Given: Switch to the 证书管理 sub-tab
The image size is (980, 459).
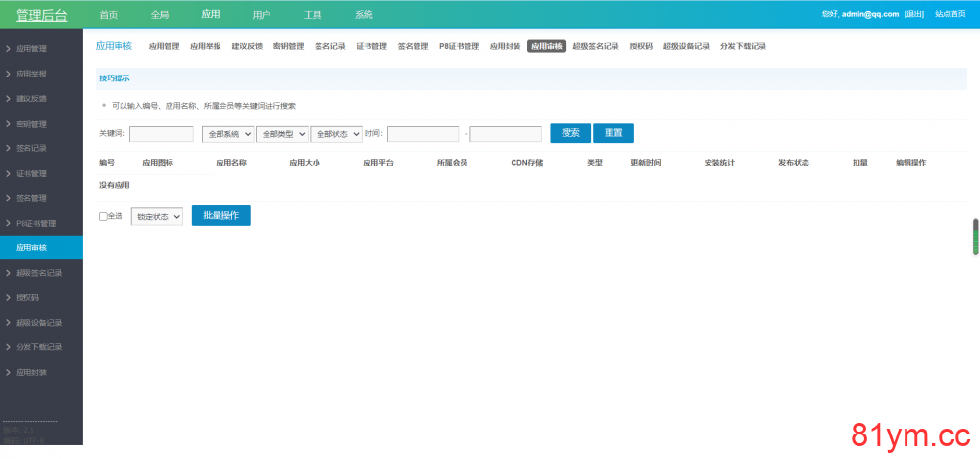Looking at the screenshot, I should 370,46.
